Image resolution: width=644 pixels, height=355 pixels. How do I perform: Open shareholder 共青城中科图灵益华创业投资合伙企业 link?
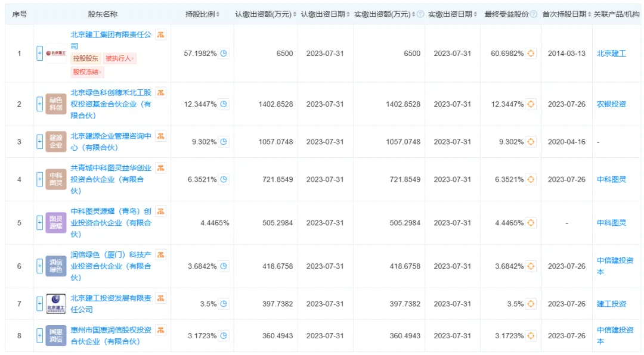(x=111, y=179)
